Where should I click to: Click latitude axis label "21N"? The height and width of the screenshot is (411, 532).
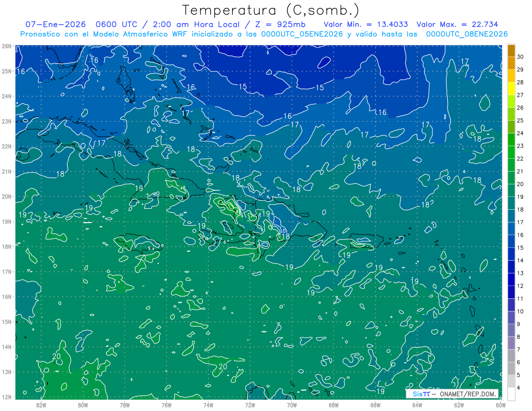tap(7, 172)
